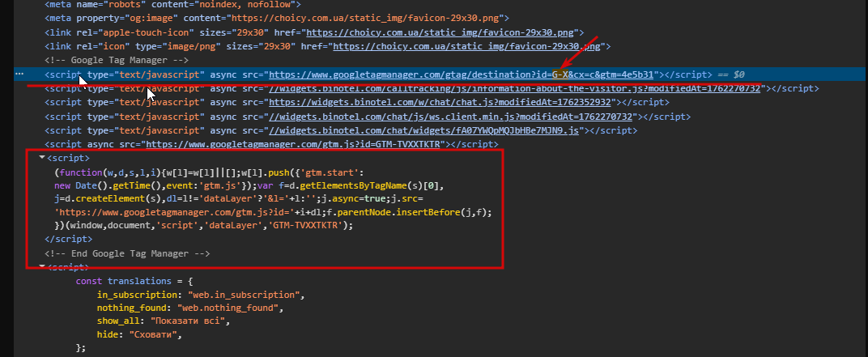Open the og:image favicon-29x30.png link
Screen dimensions: 868x357
364,19
